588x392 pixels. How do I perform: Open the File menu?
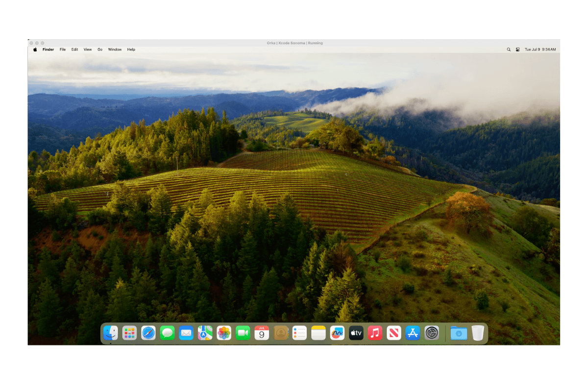(63, 49)
